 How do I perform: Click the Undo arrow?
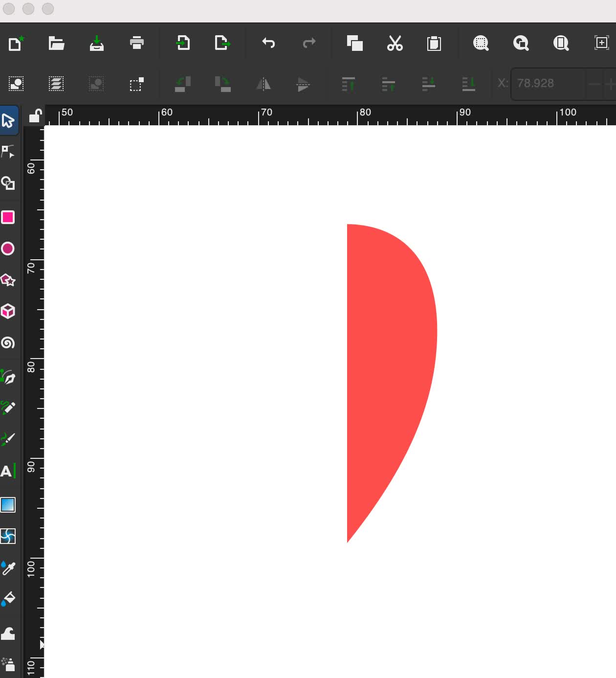click(x=268, y=43)
